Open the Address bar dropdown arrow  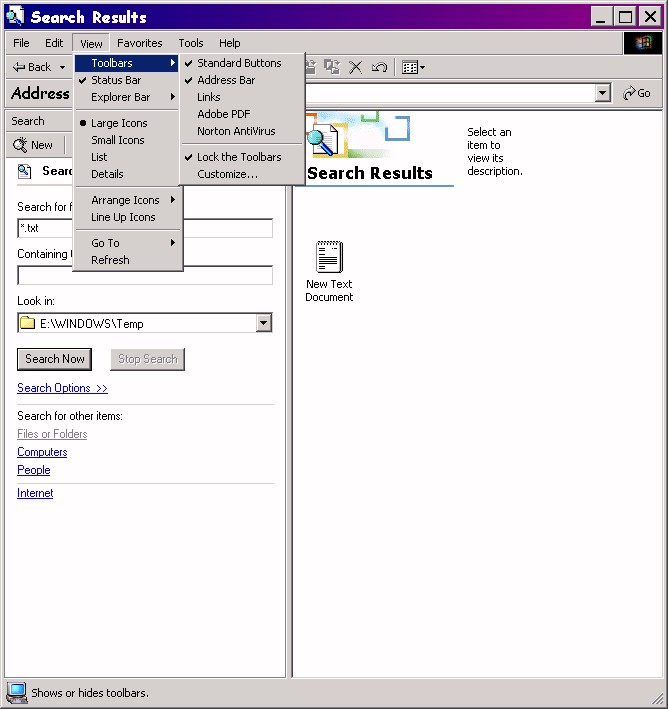pos(602,93)
